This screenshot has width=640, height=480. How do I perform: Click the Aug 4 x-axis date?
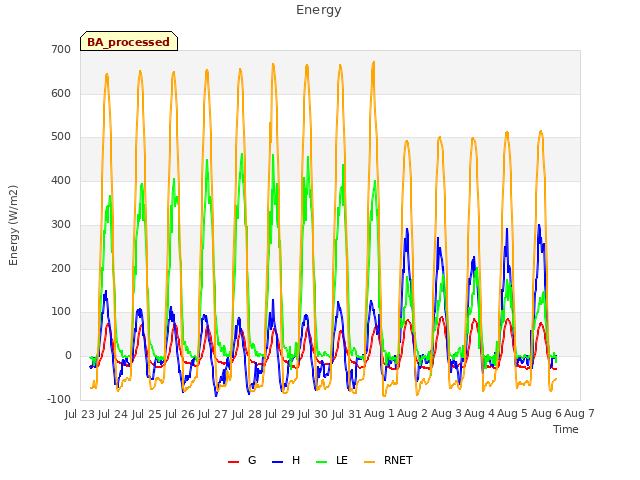pos(479,414)
